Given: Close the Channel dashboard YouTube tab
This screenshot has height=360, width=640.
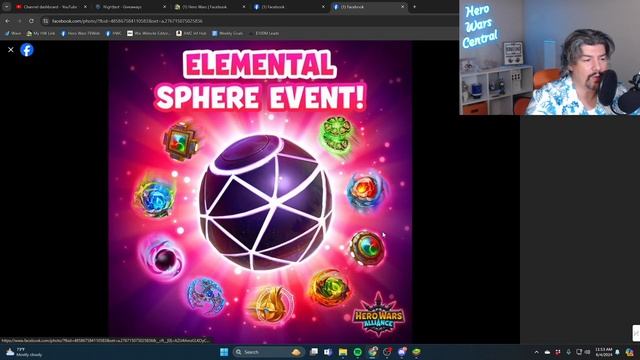Looking at the screenshot, I should coord(85,7).
